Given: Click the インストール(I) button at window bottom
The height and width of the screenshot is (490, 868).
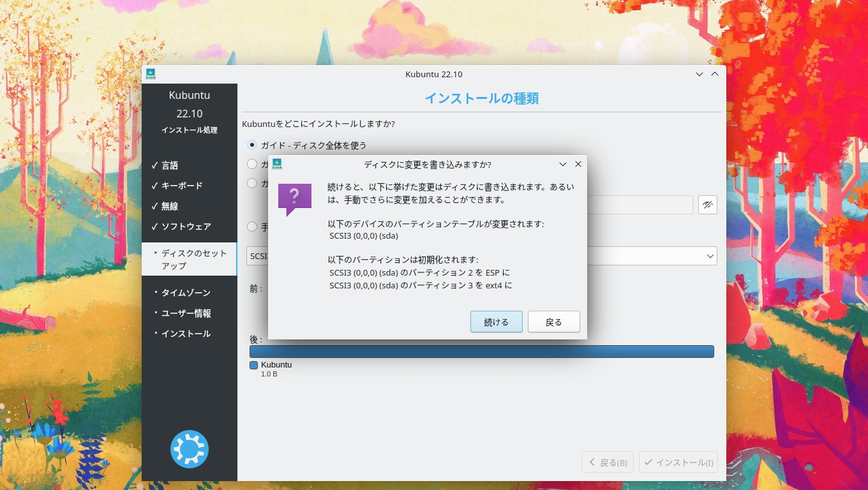Looking at the screenshot, I should click(678, 462).
